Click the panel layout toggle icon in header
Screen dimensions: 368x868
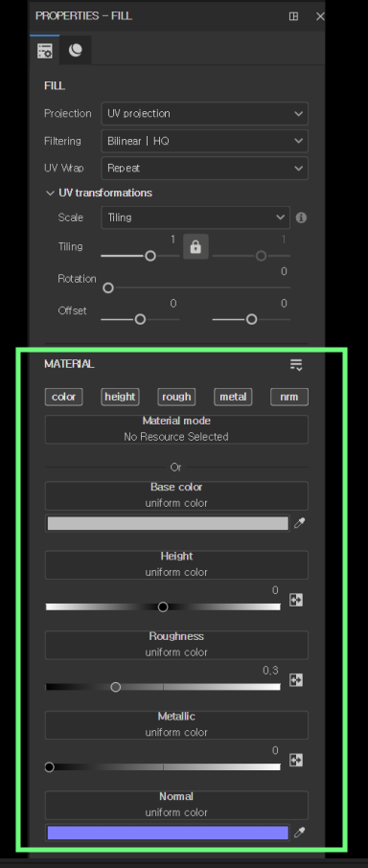coord(294,16)
